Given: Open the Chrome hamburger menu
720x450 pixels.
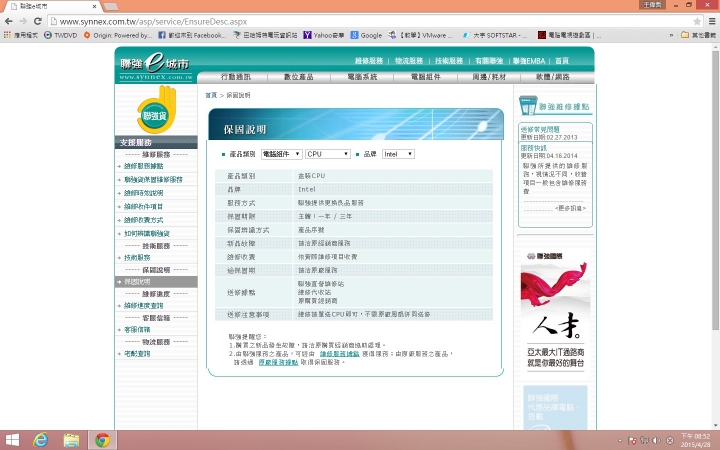Looking at the screenshot, I should tap(712, 21).
